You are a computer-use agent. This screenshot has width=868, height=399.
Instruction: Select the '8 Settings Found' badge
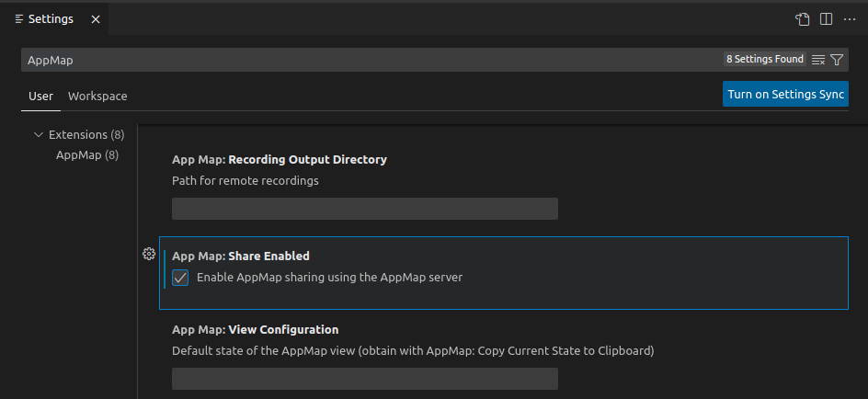coord(765,59)
